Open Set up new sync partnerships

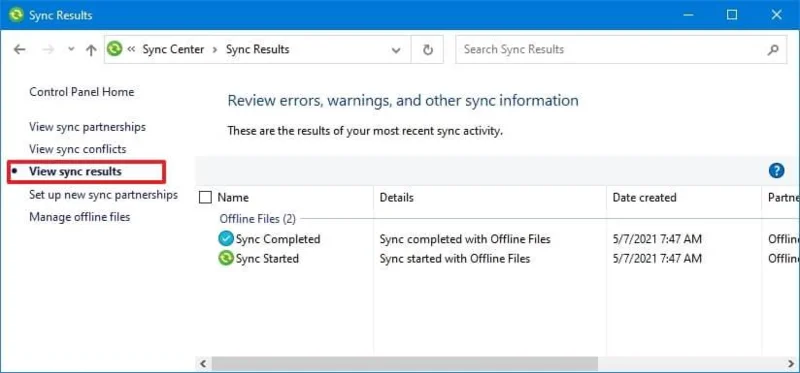coord(104,195)
